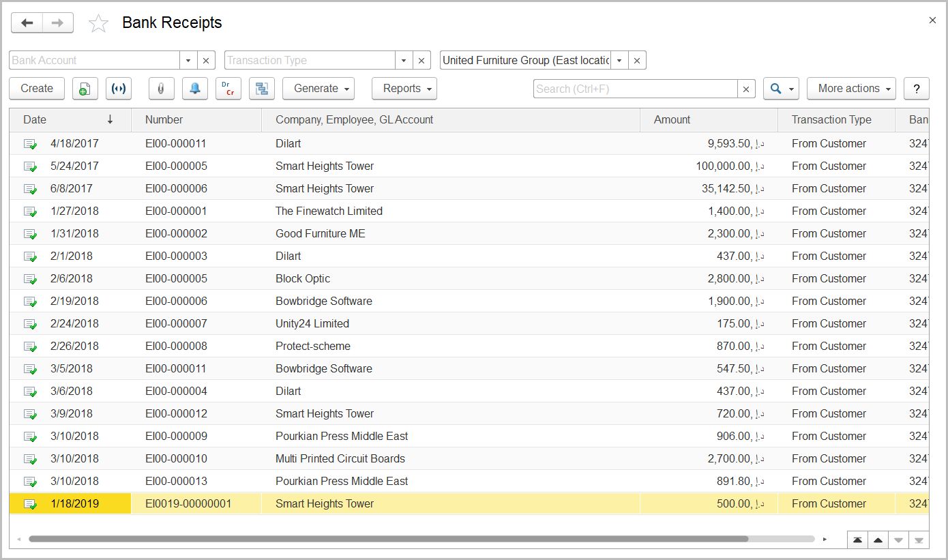Click the horizontal scrollbar left arrow

(x=18, y=539)
